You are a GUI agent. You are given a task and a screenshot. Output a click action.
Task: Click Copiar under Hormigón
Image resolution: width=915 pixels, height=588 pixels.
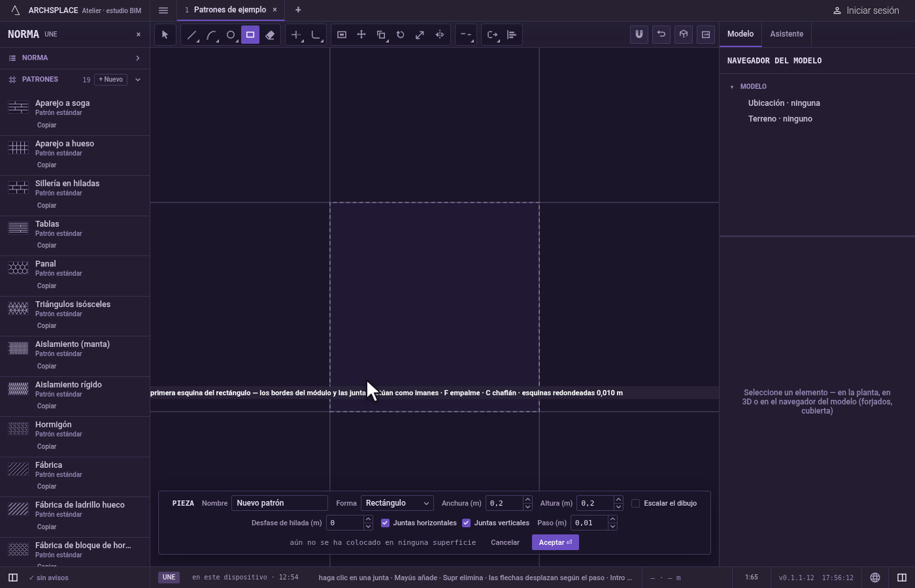coord(46,446)
